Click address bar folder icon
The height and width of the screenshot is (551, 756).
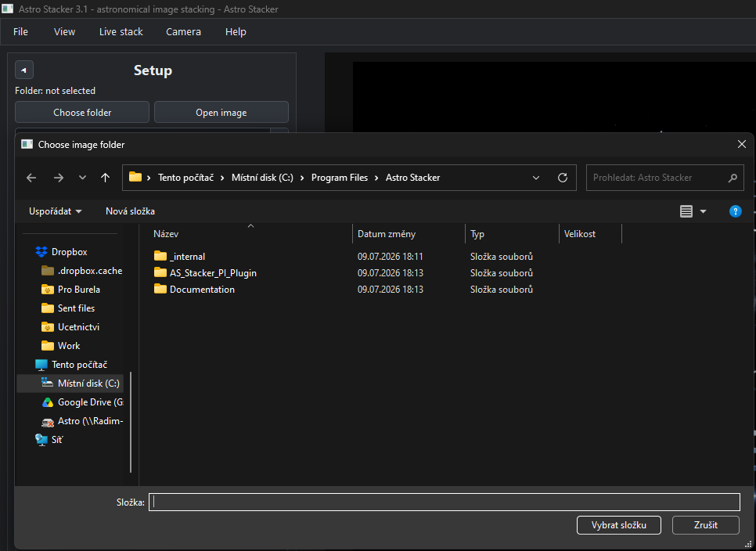pyautogui.click(x=135, y=177)
